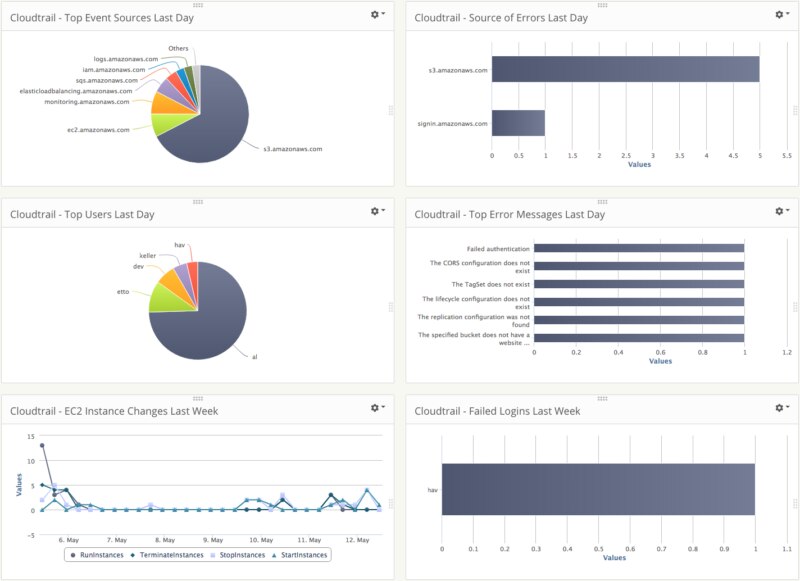Click the drag handle above Top Event Sources widget

click(x=196, y=7)
